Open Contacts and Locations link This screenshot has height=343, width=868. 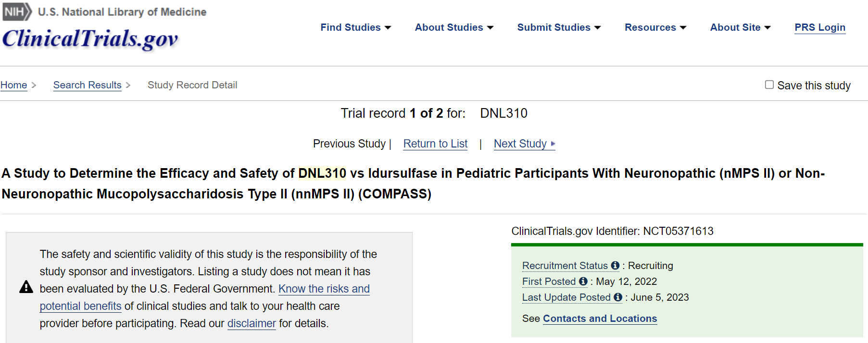click(x=600, y=318)
